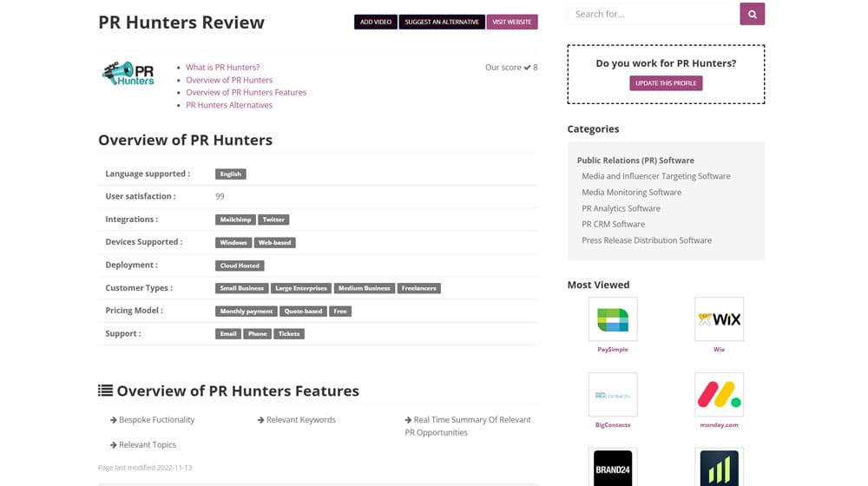Click the PaySimple text link
This screenshot has height=486, width=868.
click(x=613, y=349)
